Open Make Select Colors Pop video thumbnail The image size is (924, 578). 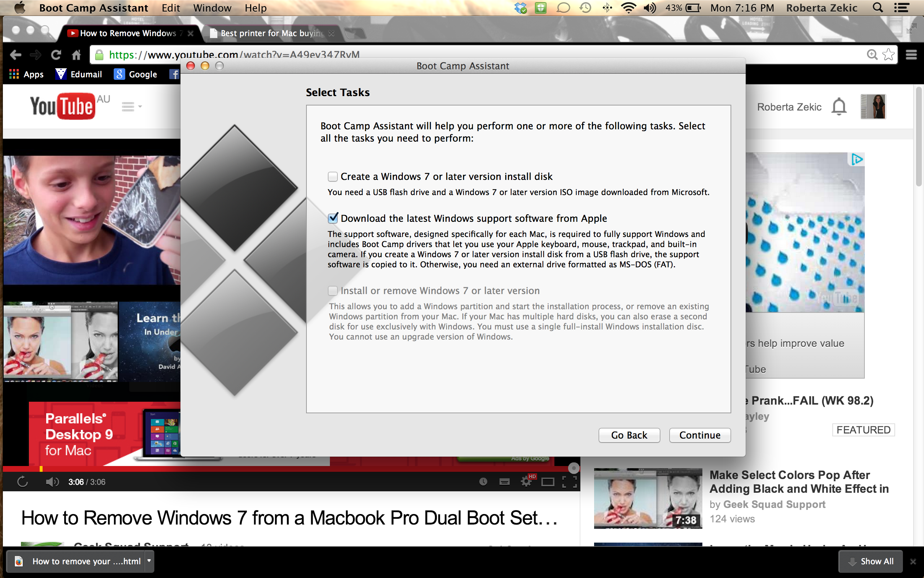[x=648, y=499]
